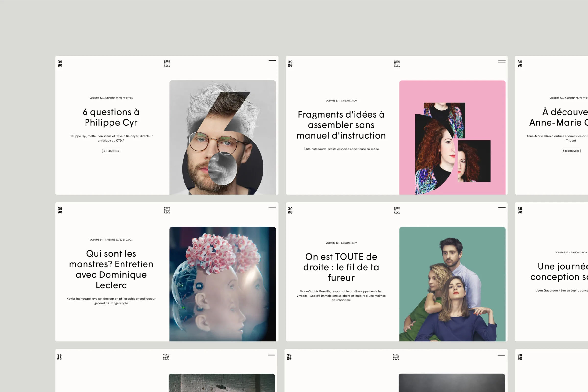
Task: Click the À DÉCOUVERT tag button
Action: pos(571,151)
